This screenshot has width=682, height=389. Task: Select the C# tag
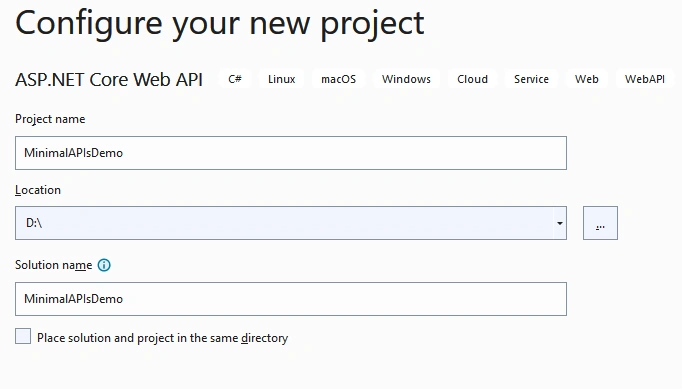click(235, 79)
